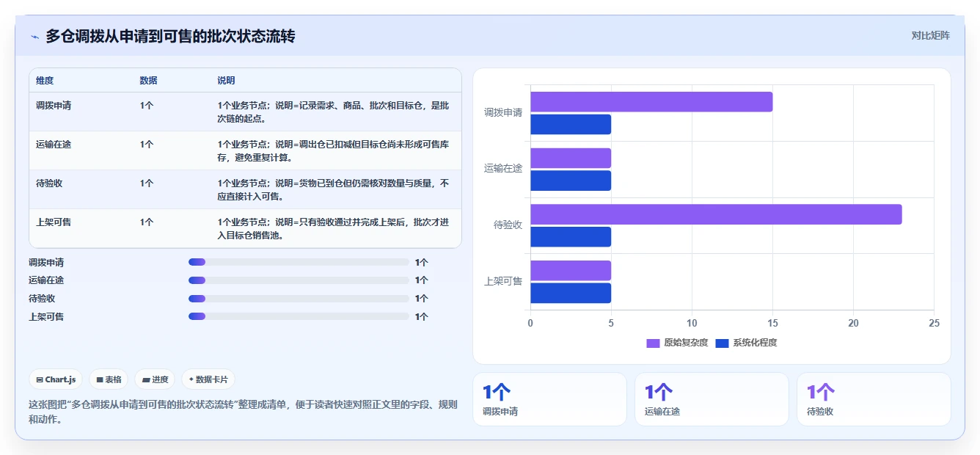Click the description mentioning 调出仓已扣减
The image size is (980, 455).
coord(333,150)
